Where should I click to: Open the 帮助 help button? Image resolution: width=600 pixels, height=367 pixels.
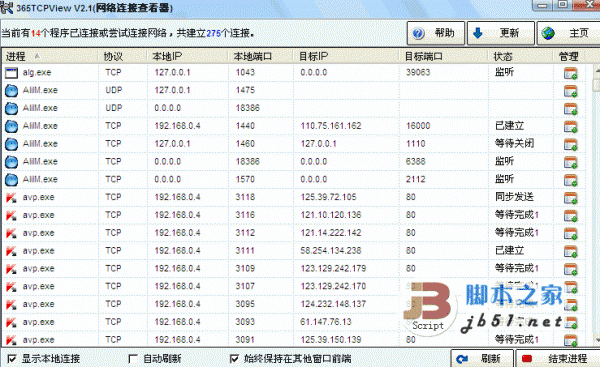pyautogui.click(x=436, y=33)
